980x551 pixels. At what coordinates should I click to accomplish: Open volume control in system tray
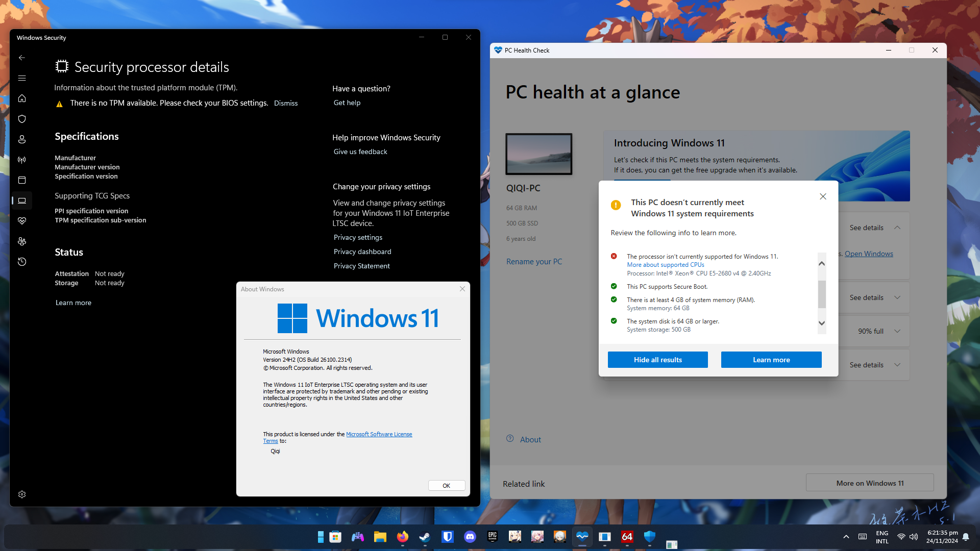[914, 537]
